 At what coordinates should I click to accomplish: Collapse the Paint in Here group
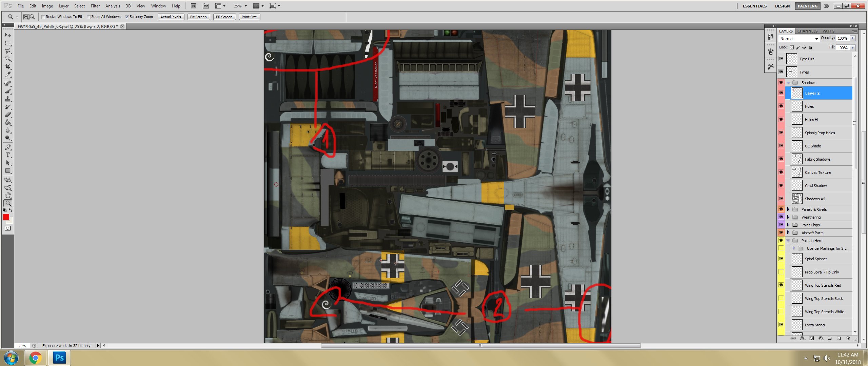click(x=788, y=241)
